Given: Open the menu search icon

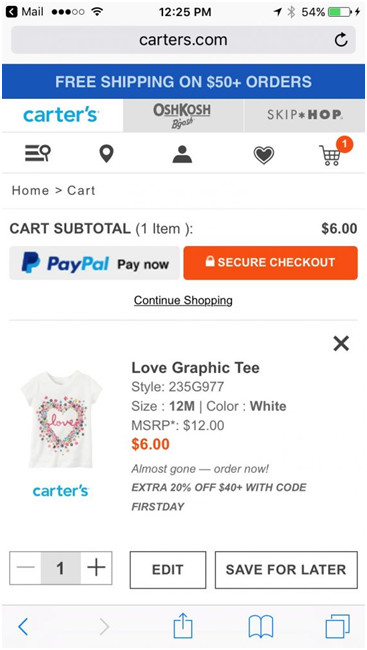Looking at the screenshot, I should pos(38,154).
